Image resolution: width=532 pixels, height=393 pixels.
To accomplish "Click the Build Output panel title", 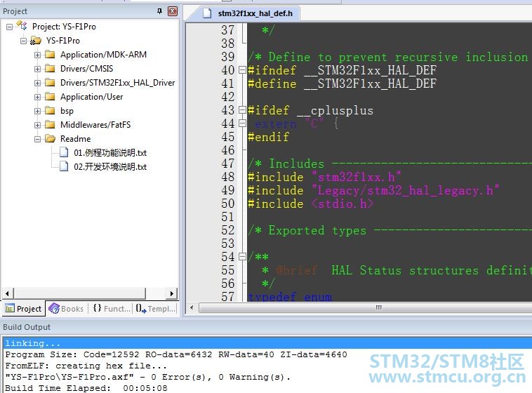I will click(x=27, y=327).
